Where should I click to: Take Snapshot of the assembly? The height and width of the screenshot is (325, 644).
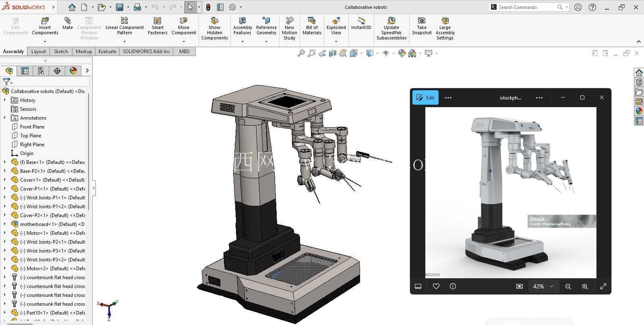tap(422, 26)
